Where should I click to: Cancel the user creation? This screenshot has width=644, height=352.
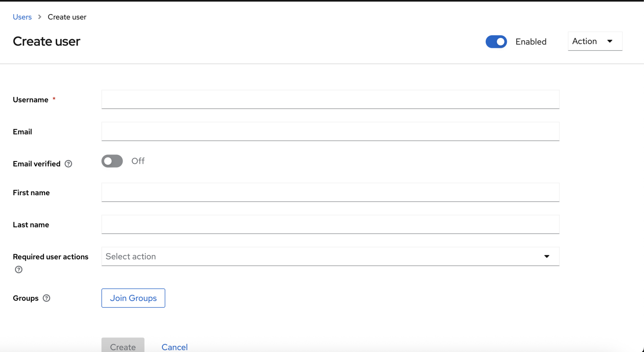pos(174,347)
